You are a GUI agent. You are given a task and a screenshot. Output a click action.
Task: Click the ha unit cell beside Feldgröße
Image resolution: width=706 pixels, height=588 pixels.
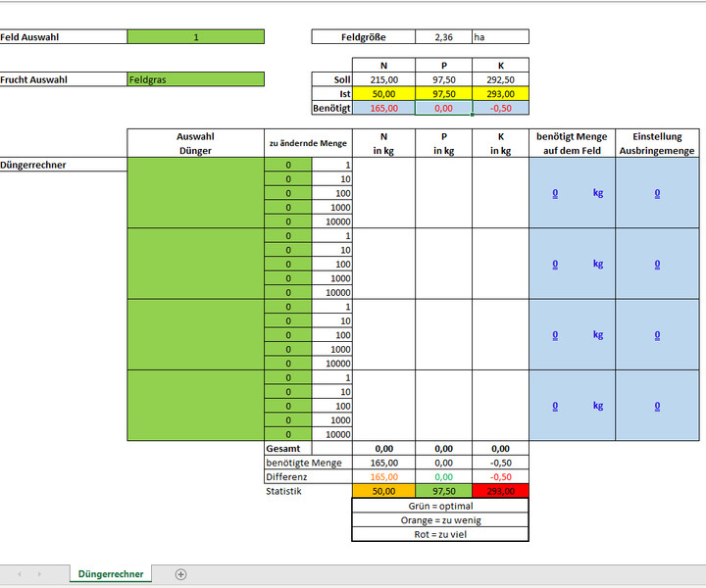coord(499,37)
